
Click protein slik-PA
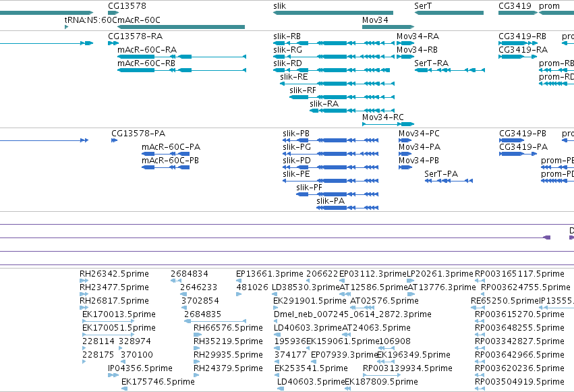pos(347,208)
